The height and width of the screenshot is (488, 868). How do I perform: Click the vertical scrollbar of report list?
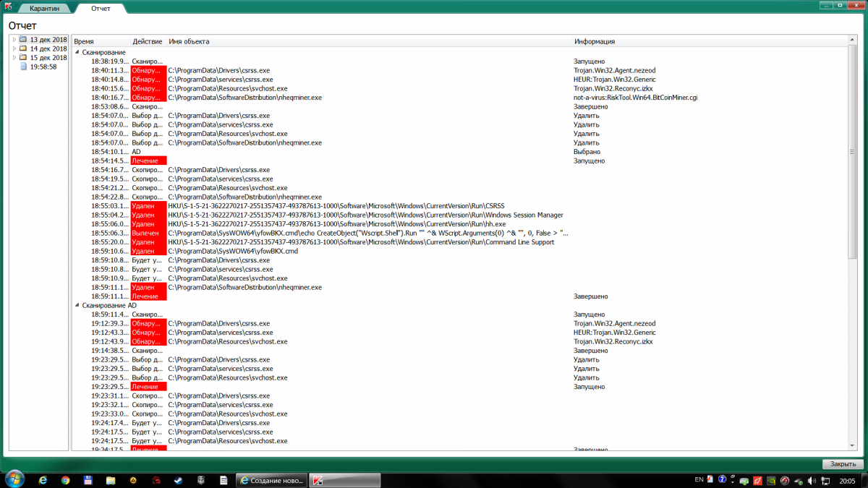[851, 152]
